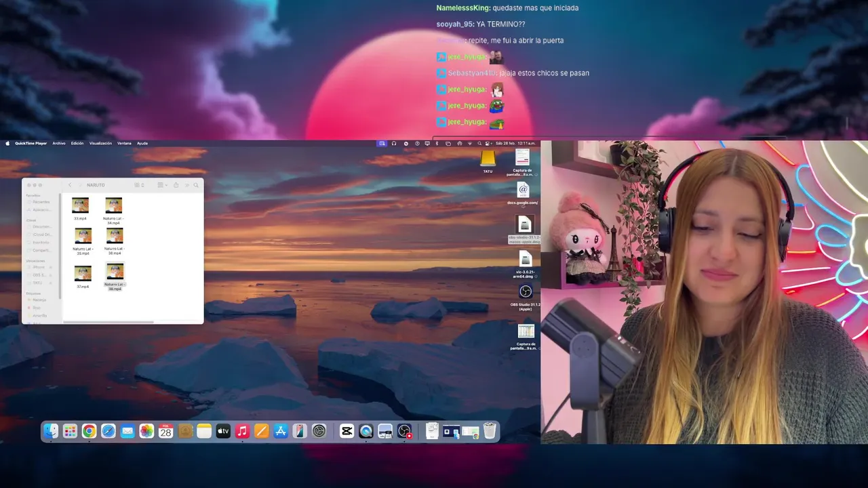Screen dimensions: 868x488
Task: Click the Finder share button
Action: click(x=176, y=185)
